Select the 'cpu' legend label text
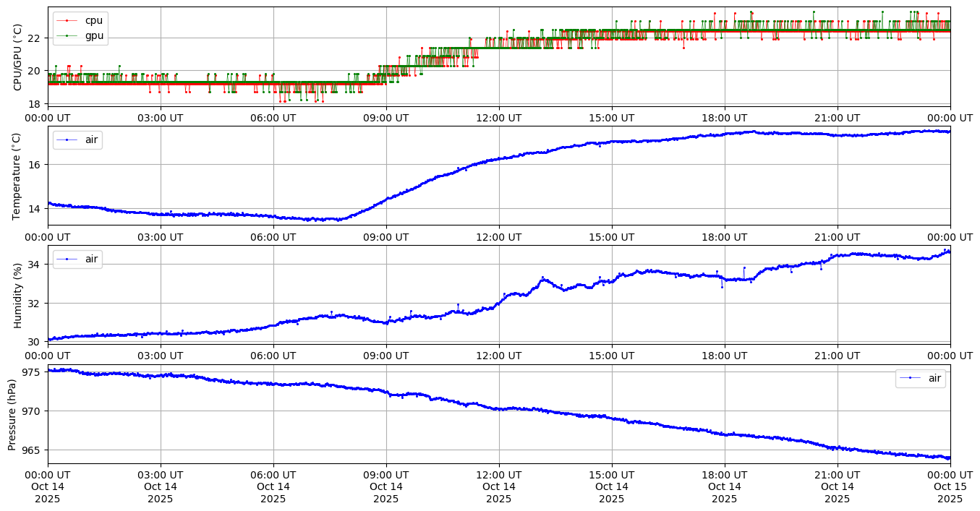 click(x=93, y=20)
